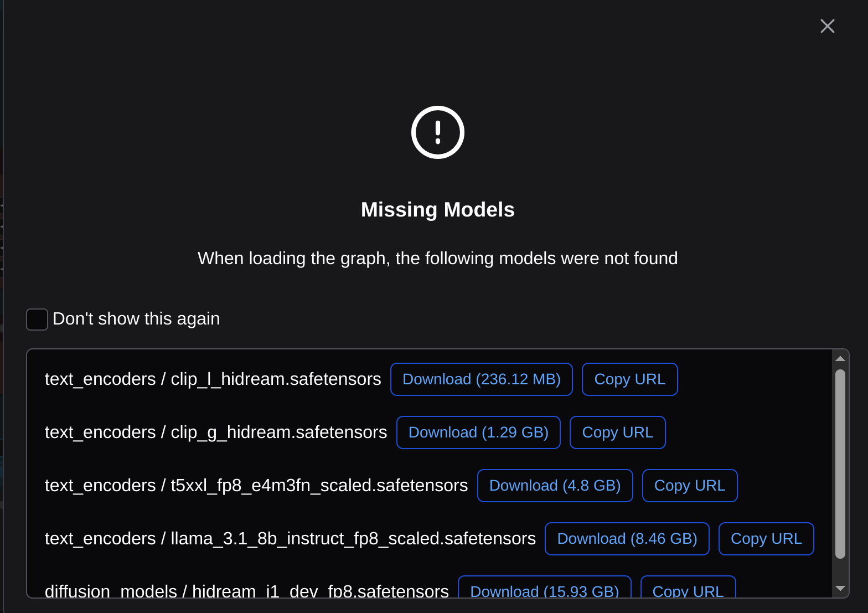Copy URL for t5xxl_fp8_e4m3fn_scaled model
This screenshot has width=868, height=613.
689,486
